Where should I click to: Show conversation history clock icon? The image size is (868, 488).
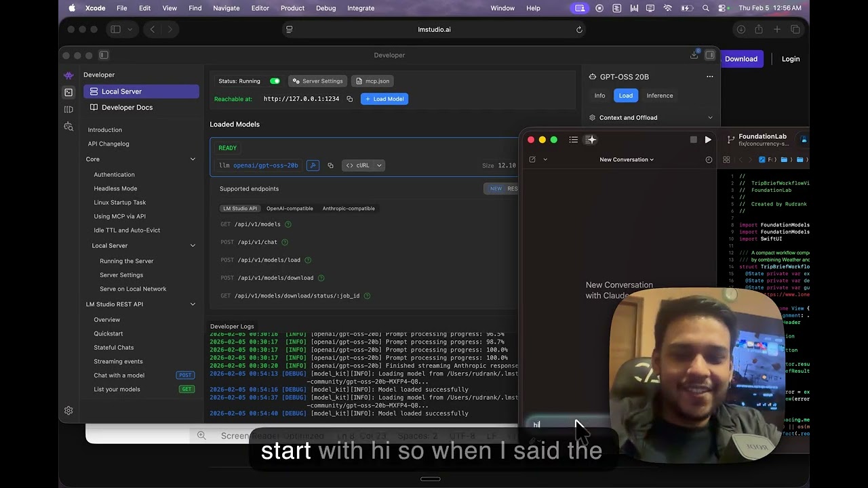tap(709, 160)
